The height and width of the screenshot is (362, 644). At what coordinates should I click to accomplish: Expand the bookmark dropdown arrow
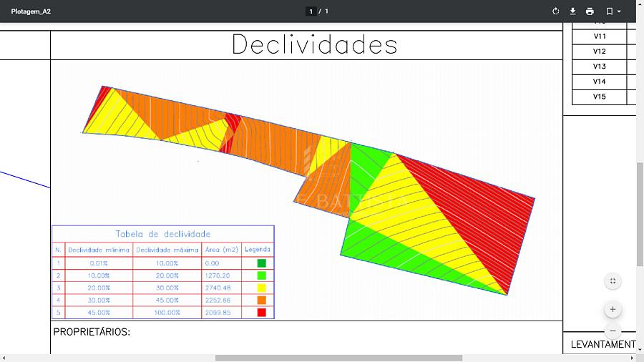click(x=619, y=11)
